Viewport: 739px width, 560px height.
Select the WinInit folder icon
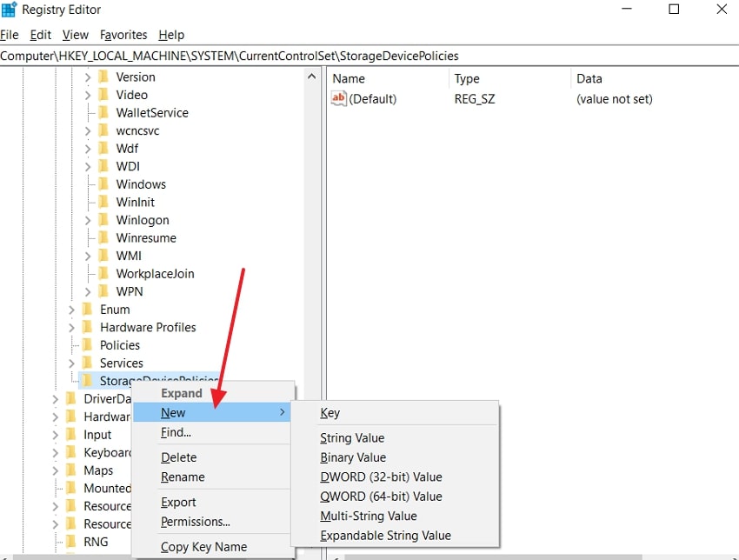[103, 202]
